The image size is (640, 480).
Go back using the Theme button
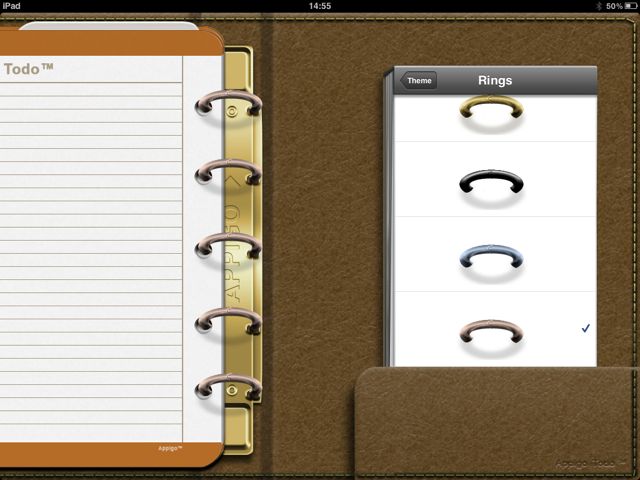pos(419,80)
